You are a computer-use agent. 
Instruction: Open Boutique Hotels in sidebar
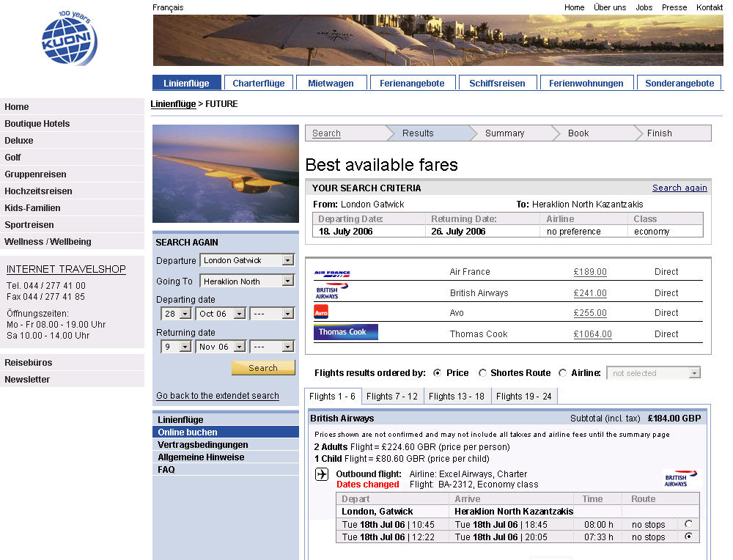72,123
